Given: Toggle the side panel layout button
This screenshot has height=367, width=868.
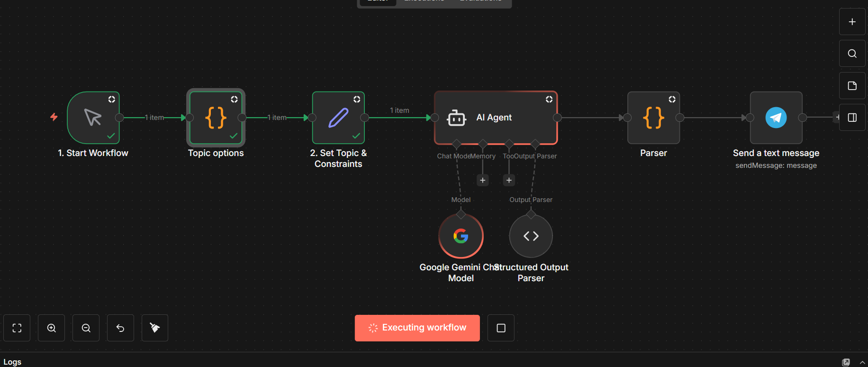Looking at the screenshot, I should point(852,118).
